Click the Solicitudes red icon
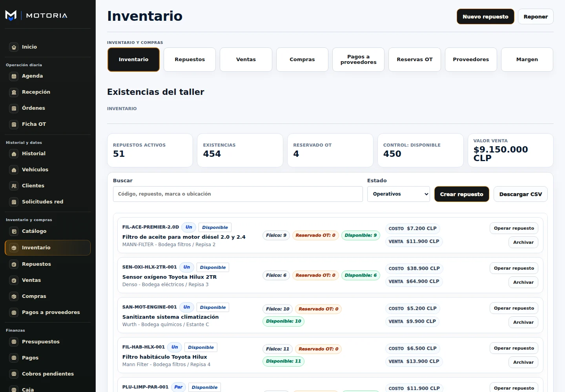 pyautogui.click(x=14, y=202)
